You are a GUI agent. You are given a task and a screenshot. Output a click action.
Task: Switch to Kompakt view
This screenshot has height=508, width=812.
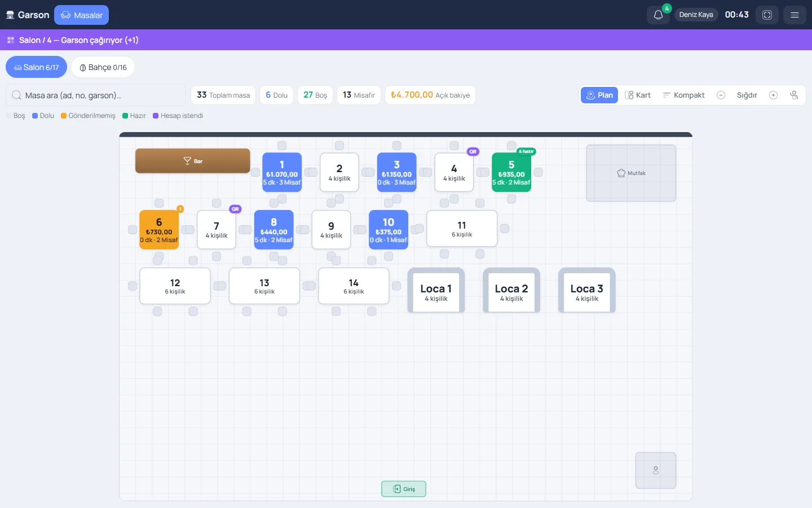click(683, 95)
